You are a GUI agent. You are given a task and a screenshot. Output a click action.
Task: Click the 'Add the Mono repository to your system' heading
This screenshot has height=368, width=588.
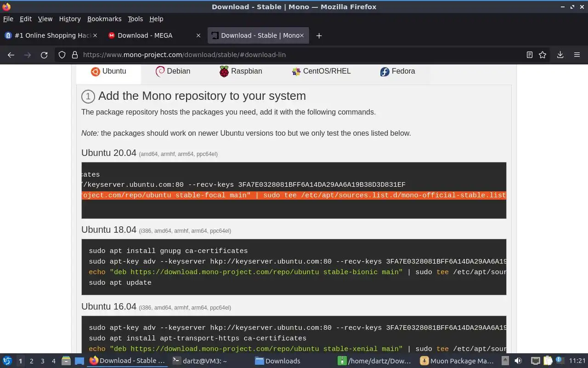coord(202,96)
